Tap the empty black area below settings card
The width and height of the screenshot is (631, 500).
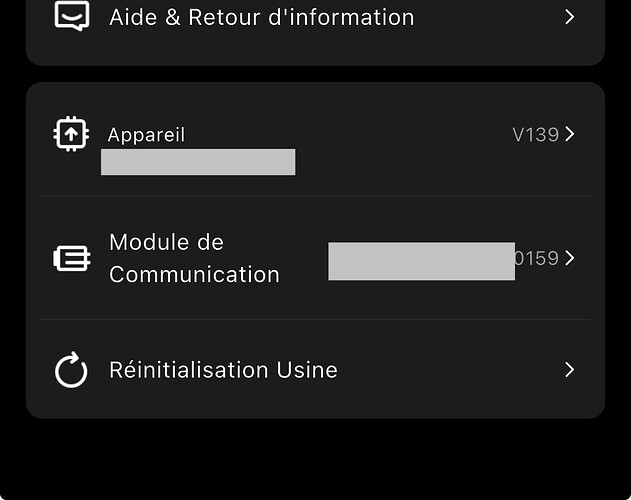315,460
